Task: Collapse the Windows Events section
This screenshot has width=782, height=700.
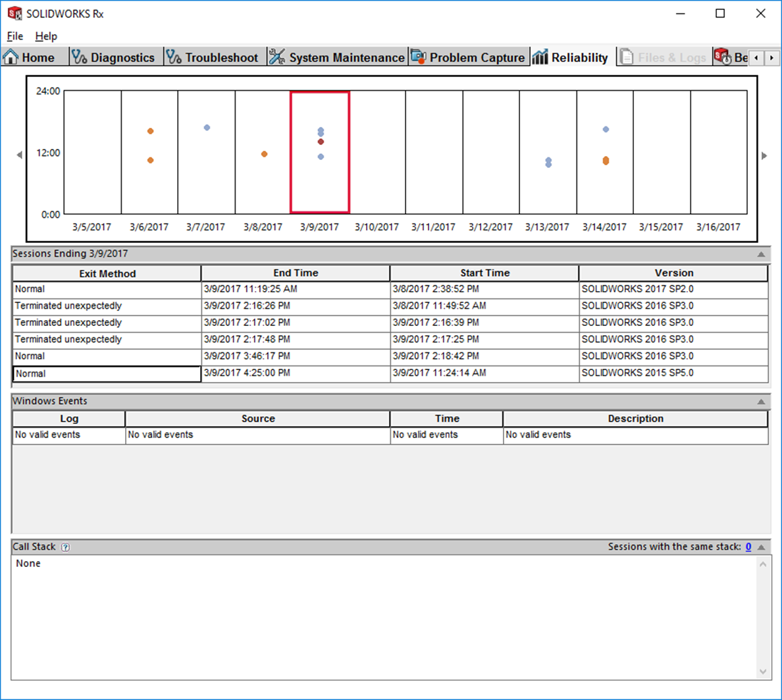Action: coord(761,402)
